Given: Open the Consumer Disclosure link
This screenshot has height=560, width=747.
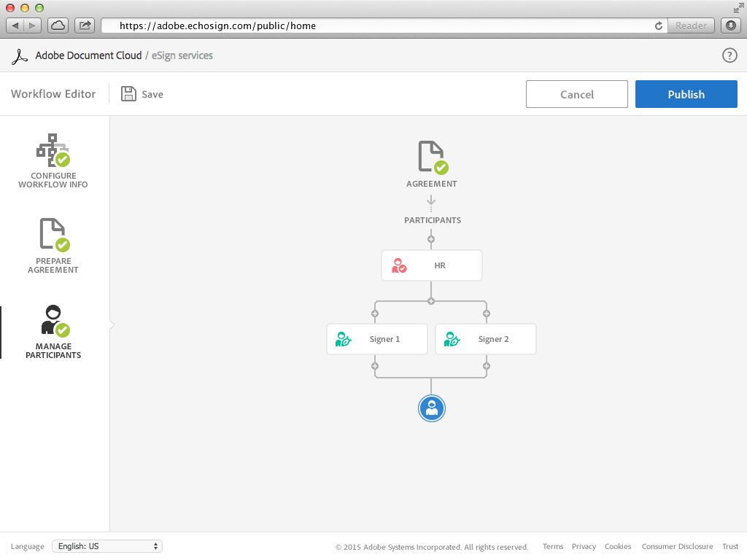Looking at the screenshot, I should pyautogui.click(x=677, y=547).
